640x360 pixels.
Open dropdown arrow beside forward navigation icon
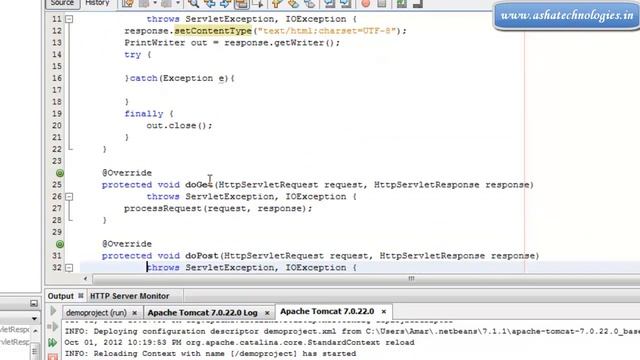click(x=178, y=3)
